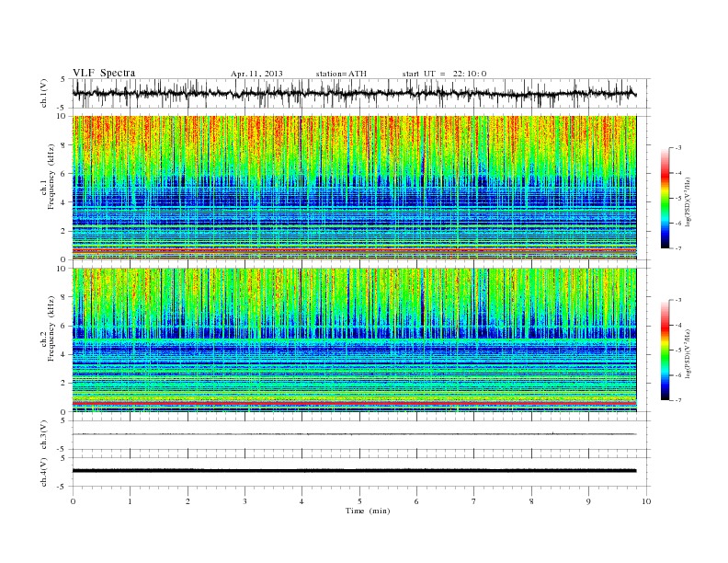Viewport: 728px width, 563px height.
Task: Click the "ch.4(V)" axis label
Action: [44, 472]
